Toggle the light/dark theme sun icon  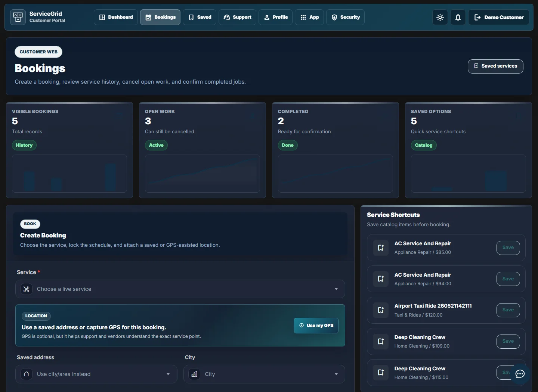[x=440, y=17]
